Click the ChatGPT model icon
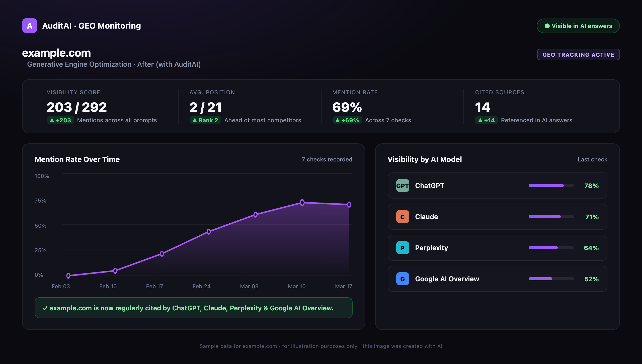This screenshot has height=364, width=642. [x=403, y=186]
